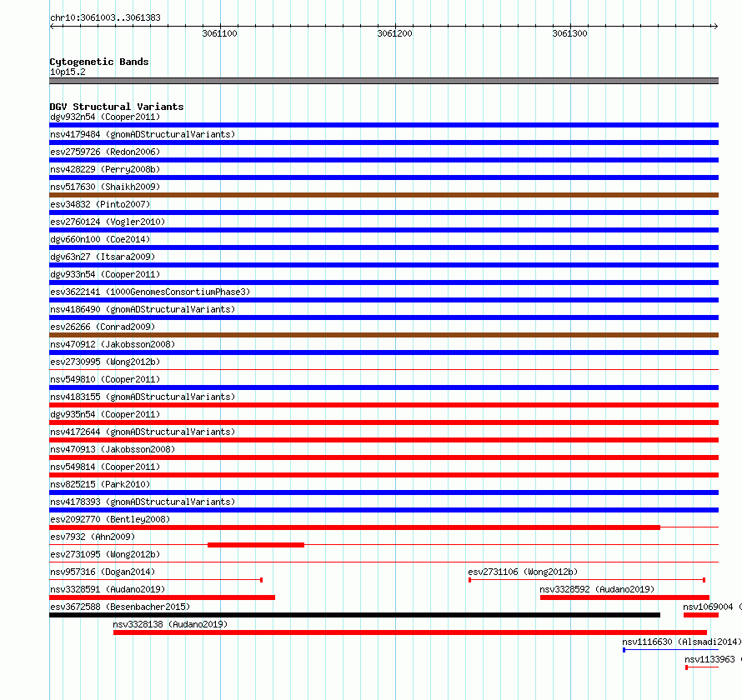Click the blue nsv1116630 Alsmadi2014 feature line
Image resolution: width=742 pixels, height=700 pixels.
(x=670, y=650)
